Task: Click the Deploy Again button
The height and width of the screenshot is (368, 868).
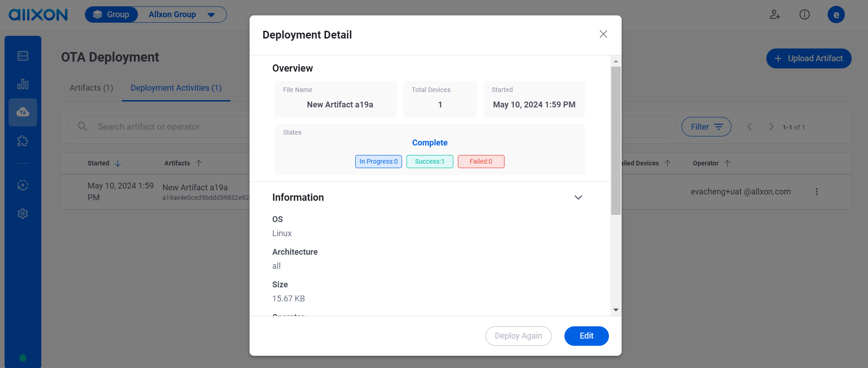Action: click(519, 336)
